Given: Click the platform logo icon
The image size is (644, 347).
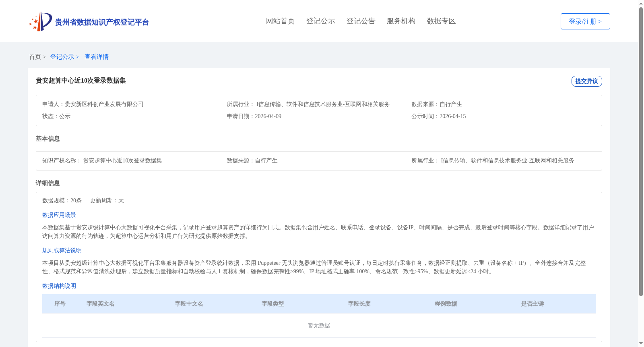Looking at the screenshot, I should click(41, 21).
